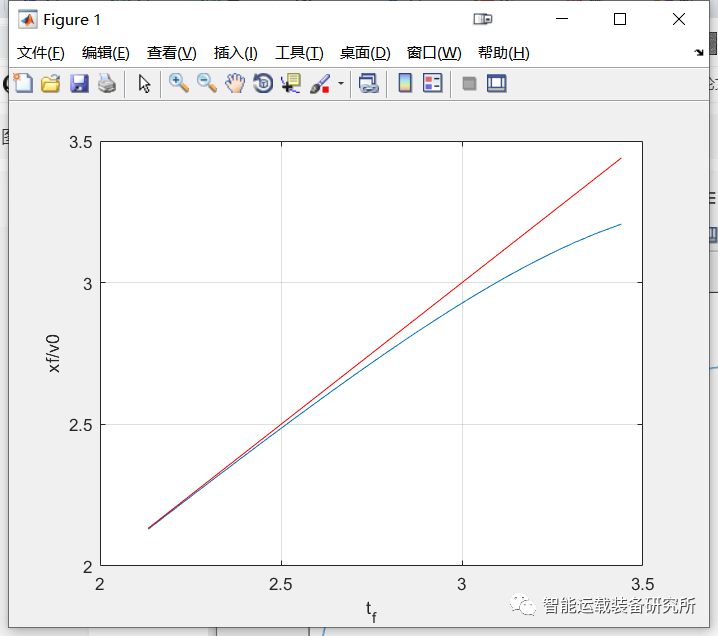Click the Figure 1 window title text
Screen dimensions: 718x636
click(x=72, y=20)
